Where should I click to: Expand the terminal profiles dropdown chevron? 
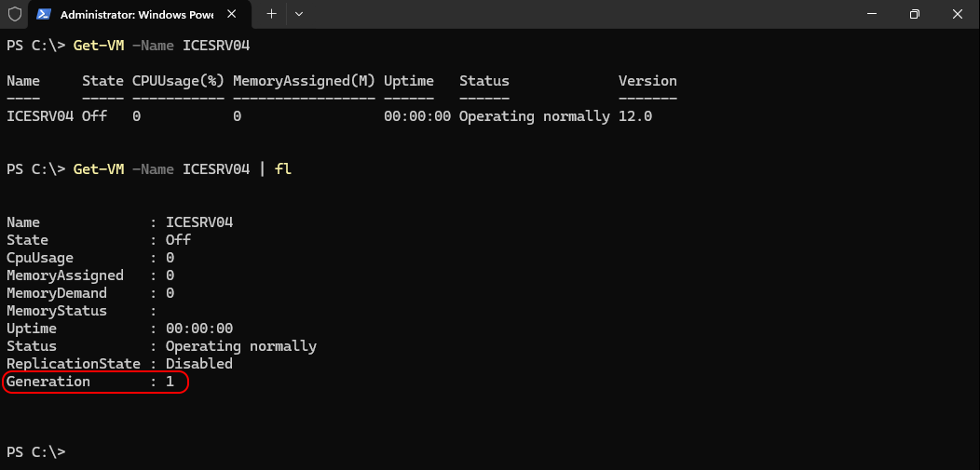(x=299, y=14)
